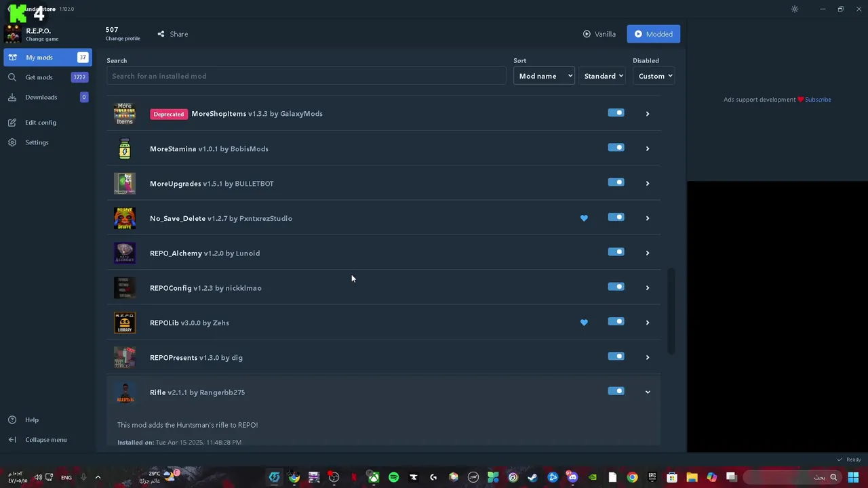Expand the MoreUpgrades mod details
Viewport: 868px width, 488px height.
pyautogui.click(x=648, y=183)
